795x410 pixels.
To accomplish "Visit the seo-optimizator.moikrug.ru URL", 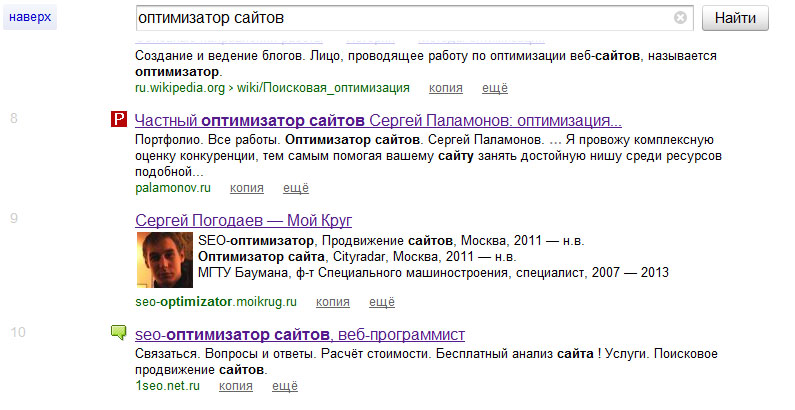I will 216,301.
